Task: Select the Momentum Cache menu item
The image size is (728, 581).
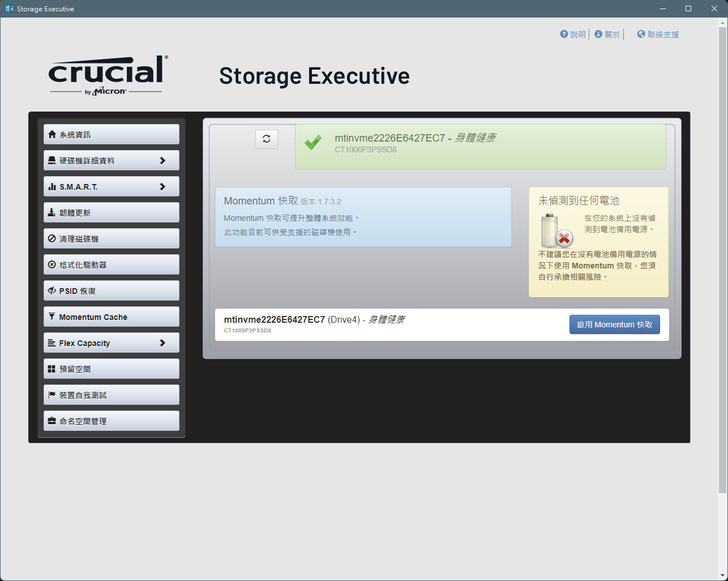Action: [111, 317]
